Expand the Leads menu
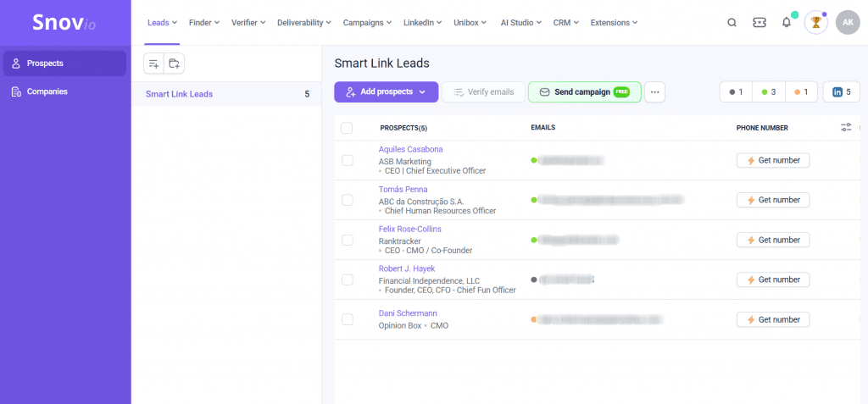 pyautogui.click(x=162, y=23)
